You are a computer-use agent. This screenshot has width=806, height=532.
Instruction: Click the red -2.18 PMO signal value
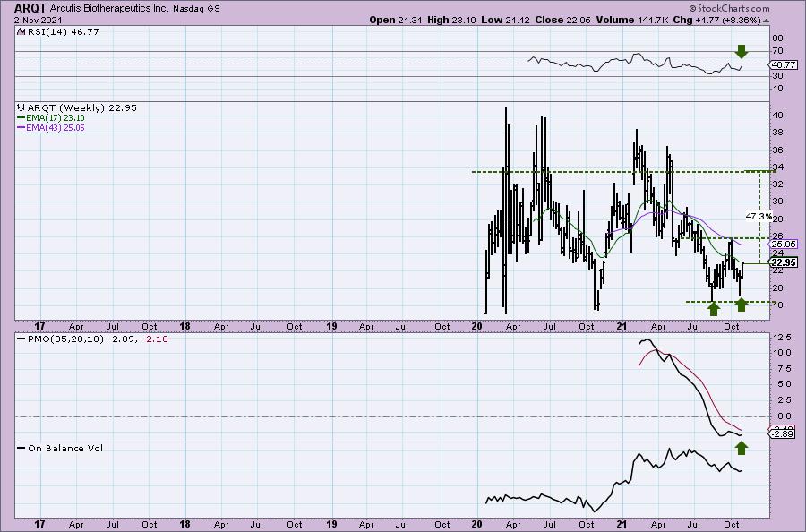155,339
